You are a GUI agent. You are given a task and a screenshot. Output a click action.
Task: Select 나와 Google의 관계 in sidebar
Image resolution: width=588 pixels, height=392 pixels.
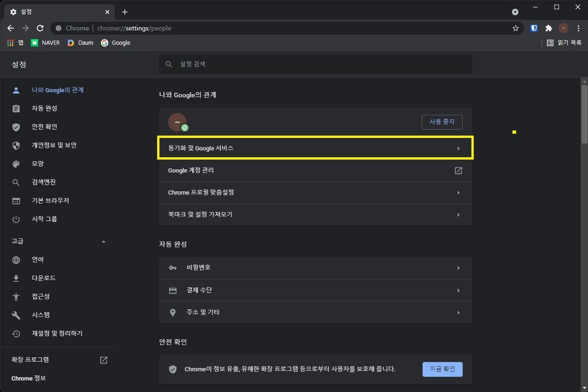[58, 90]
